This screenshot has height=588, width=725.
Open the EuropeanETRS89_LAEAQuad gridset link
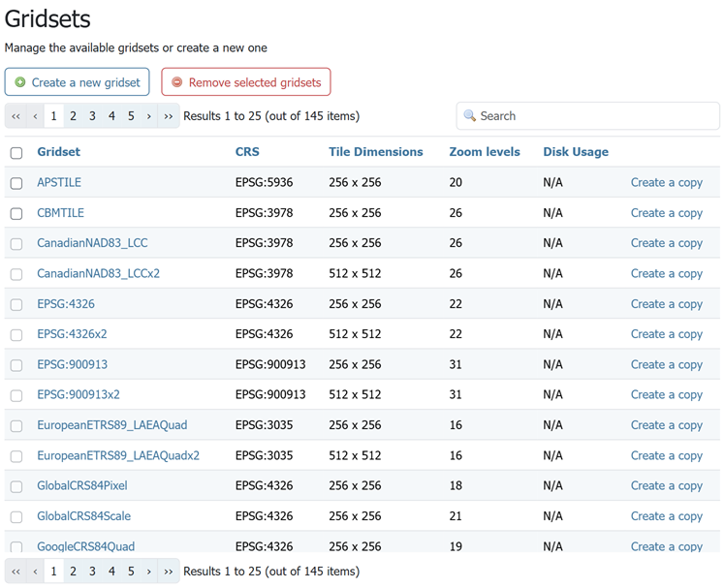coord(112,425)
